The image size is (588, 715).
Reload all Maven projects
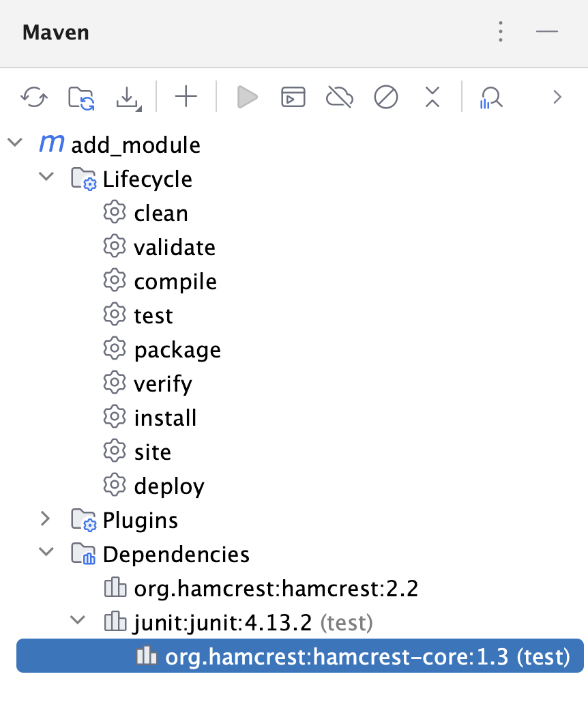[x=33, y=97]
